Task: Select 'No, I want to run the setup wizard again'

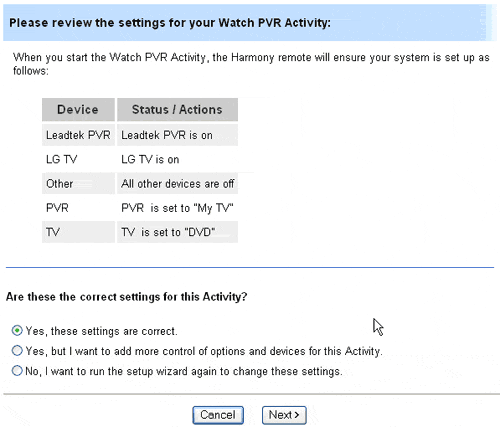Action: pyautogui.click(x=17, y=371)
